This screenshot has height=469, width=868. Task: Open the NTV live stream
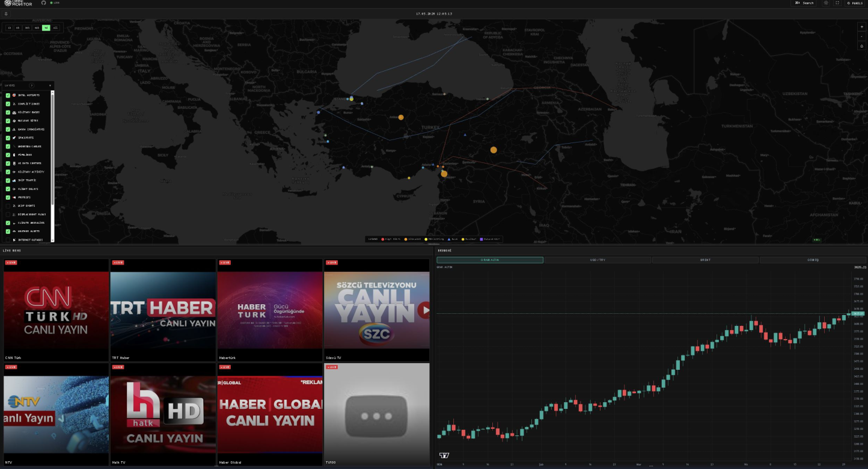(57, 414)
